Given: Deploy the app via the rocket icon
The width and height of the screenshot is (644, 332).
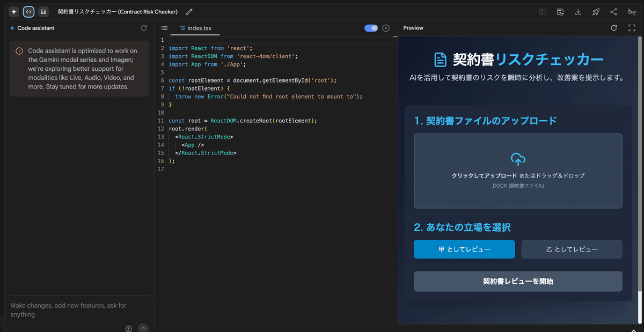Looking at the screenshot, I should click(596, 11).
